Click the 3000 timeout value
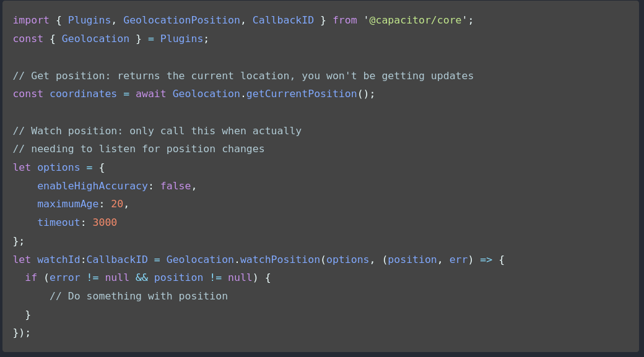The width and height of the screenshot is (644, 357). [105, 222]
